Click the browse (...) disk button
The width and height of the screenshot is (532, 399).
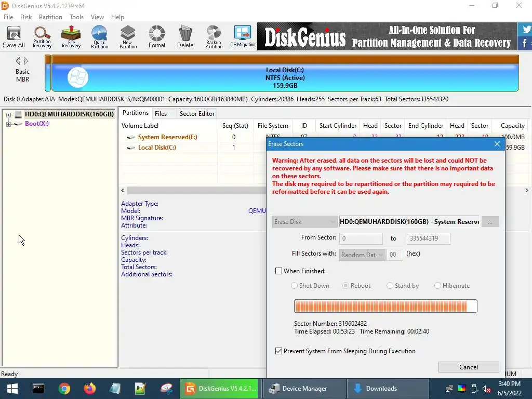tap(490, 222)
